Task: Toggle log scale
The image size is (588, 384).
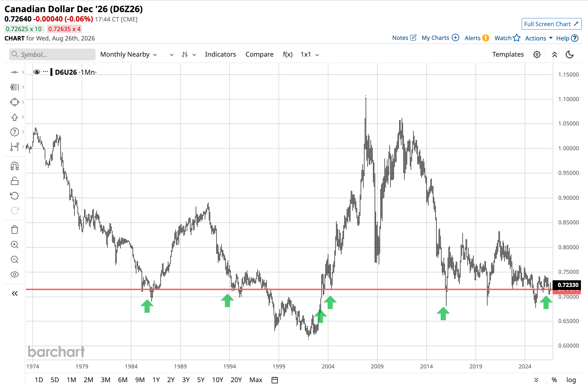Action: 571,380
